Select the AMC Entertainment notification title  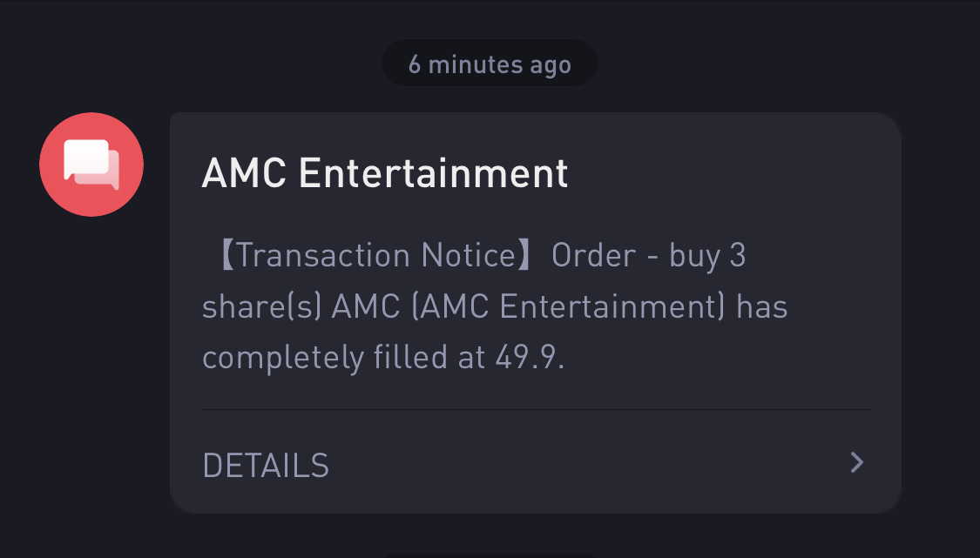[x=385, y=173]
